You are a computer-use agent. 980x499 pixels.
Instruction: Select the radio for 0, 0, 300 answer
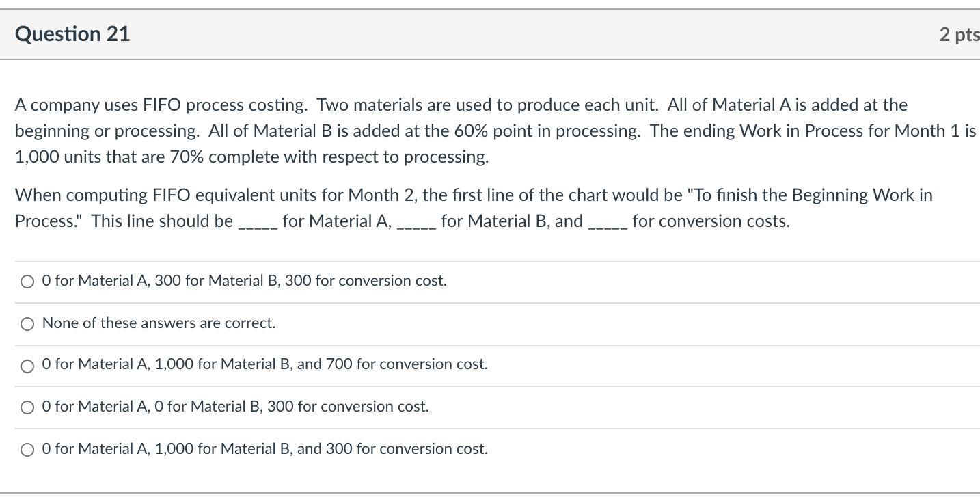(x=27, y=408)
